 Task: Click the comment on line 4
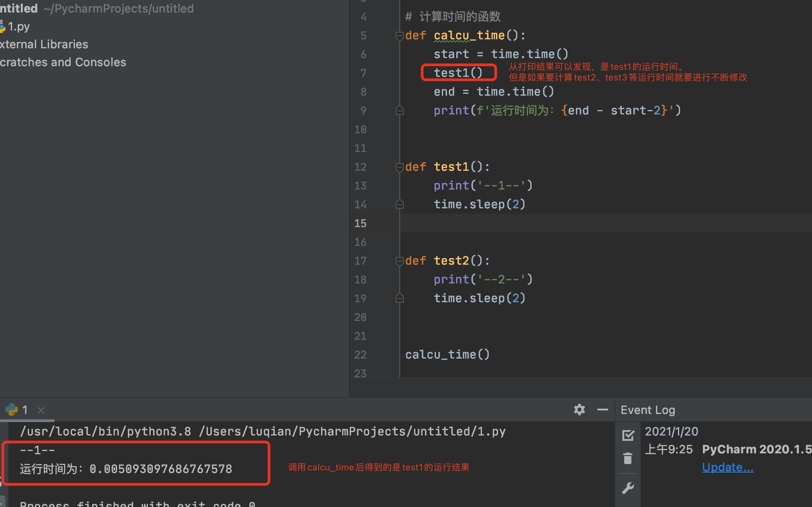point(453,17)
